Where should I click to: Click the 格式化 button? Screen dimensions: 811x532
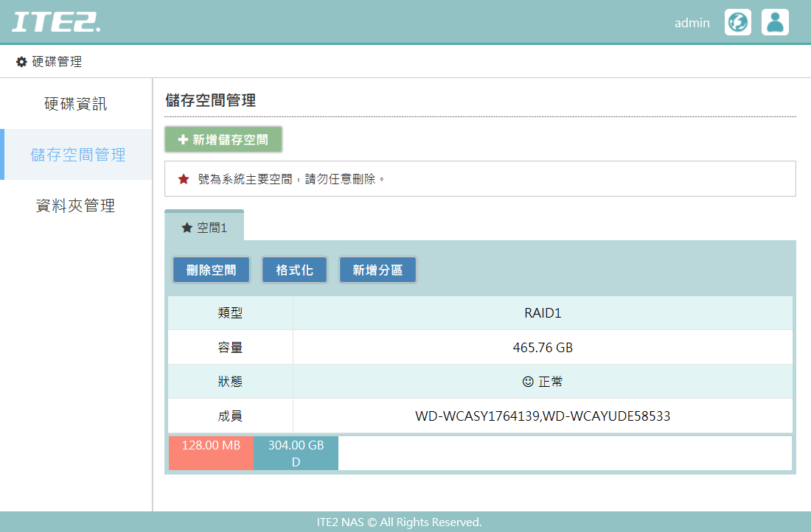(294, 269)
